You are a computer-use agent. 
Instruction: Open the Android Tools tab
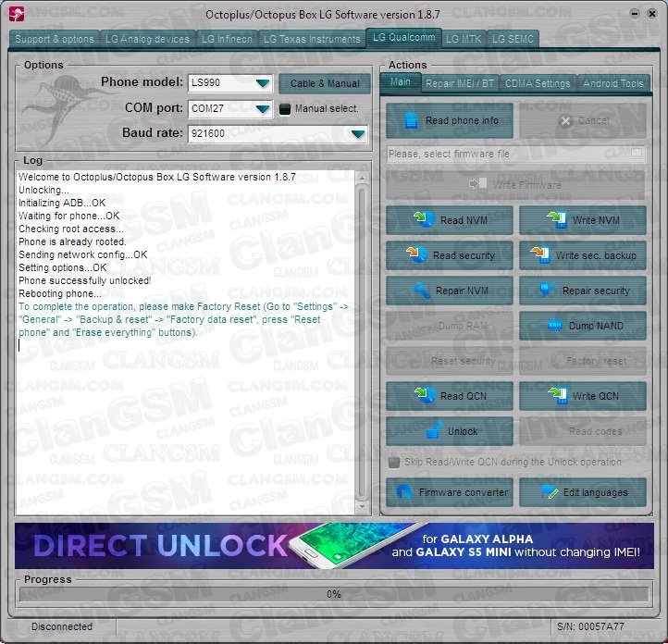[613, 83]
